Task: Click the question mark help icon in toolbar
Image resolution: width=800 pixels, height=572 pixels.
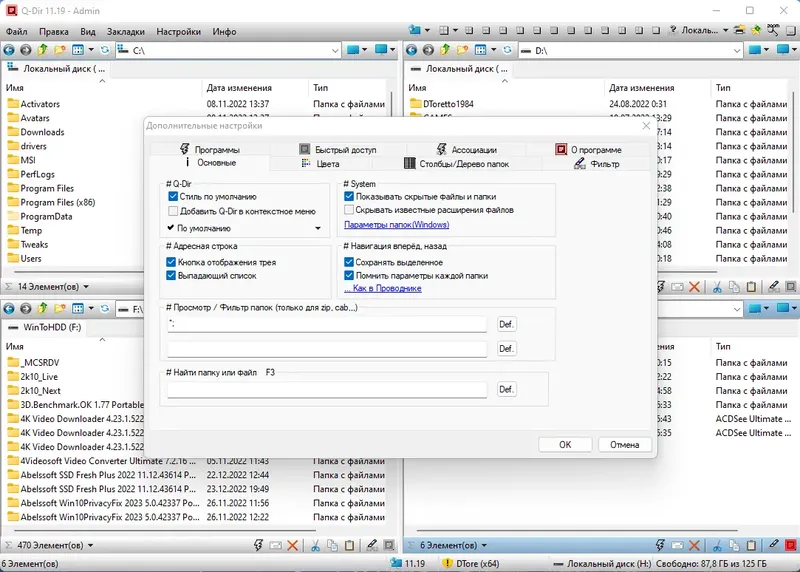Action: pyautogui.click(x=672, y=30)
